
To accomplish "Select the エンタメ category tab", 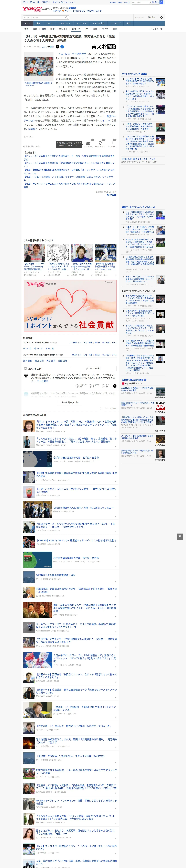I will pyautogui.click(x=63, y=29).
